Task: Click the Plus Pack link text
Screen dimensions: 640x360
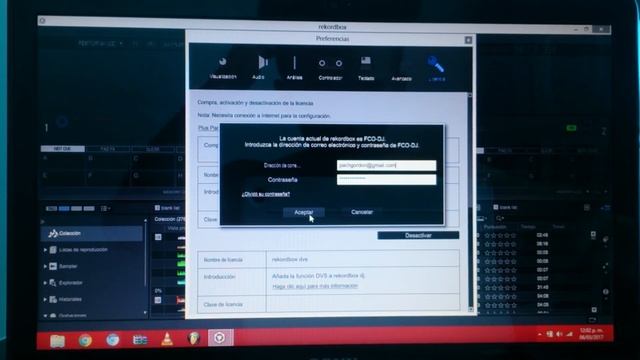Action: 208,128
